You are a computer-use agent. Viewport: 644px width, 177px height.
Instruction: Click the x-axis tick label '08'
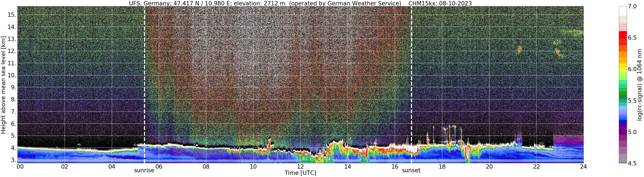click(x=206, y=167)
